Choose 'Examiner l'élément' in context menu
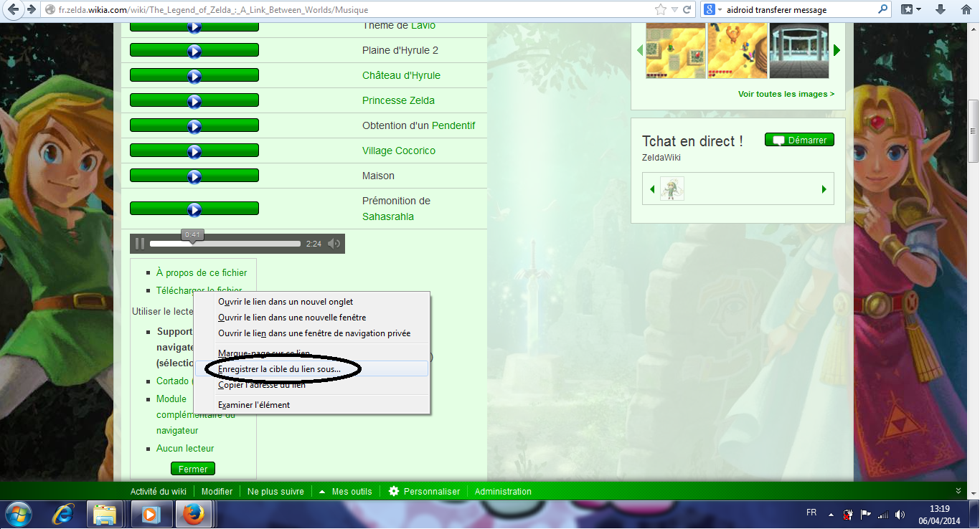 point(254,405)
